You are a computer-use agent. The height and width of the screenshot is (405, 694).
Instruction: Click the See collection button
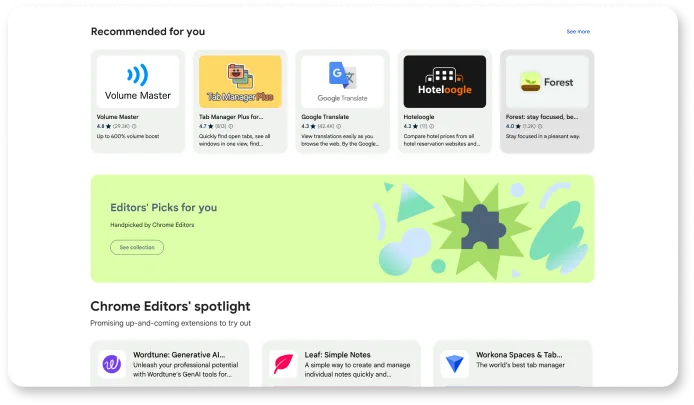point(137,247)
